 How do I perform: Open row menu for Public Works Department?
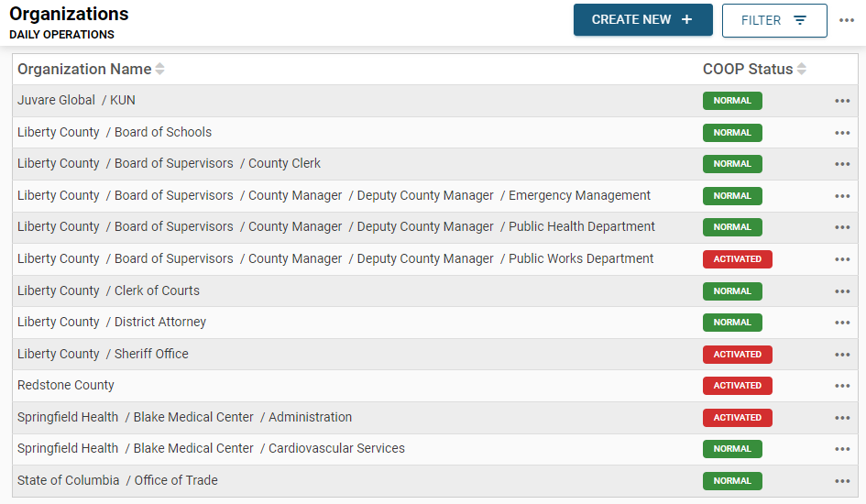click(x=842, y=259)
